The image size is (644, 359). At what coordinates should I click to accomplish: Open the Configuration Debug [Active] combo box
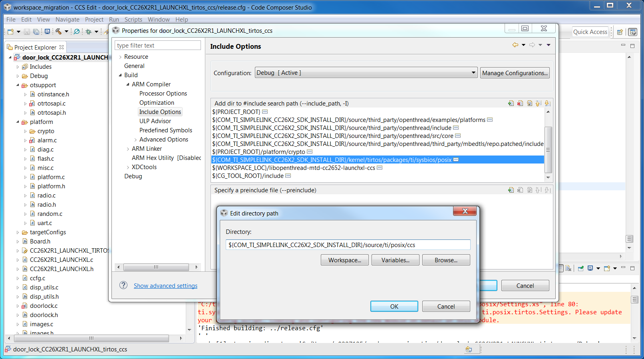click(x=366, y=73)
